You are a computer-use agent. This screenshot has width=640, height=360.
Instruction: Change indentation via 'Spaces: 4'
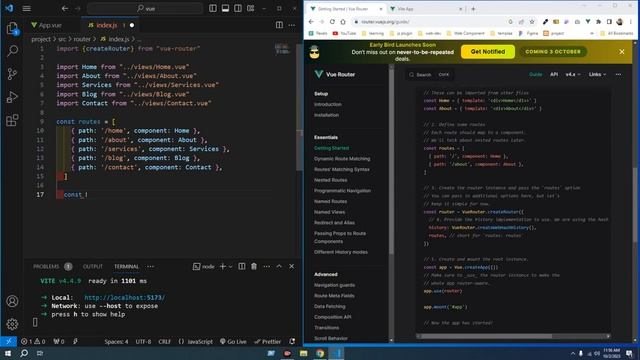tap(116, 342)
